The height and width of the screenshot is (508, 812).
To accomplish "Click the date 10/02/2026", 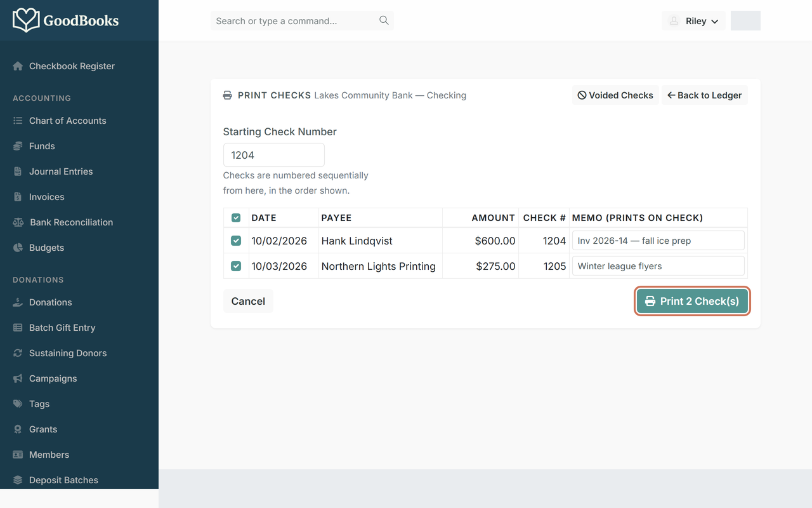I will point(279,241).
